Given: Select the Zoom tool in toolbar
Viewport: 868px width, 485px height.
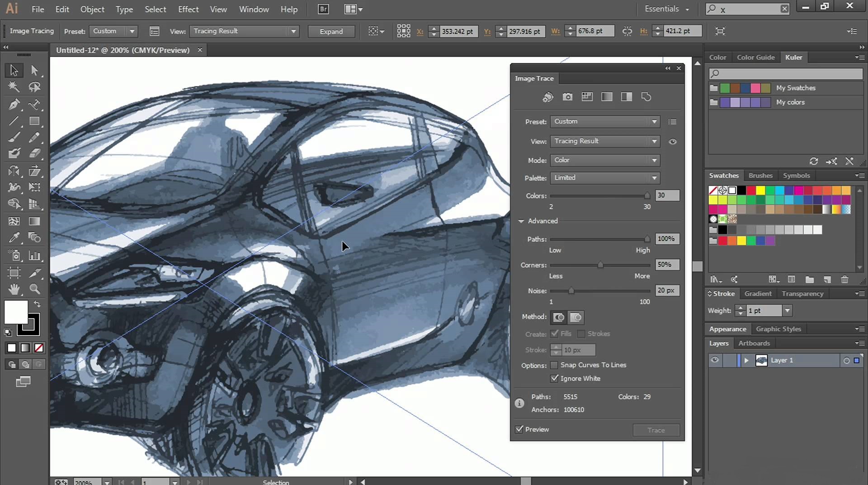Looking at the screenshot, I should [x=35, y=289].
